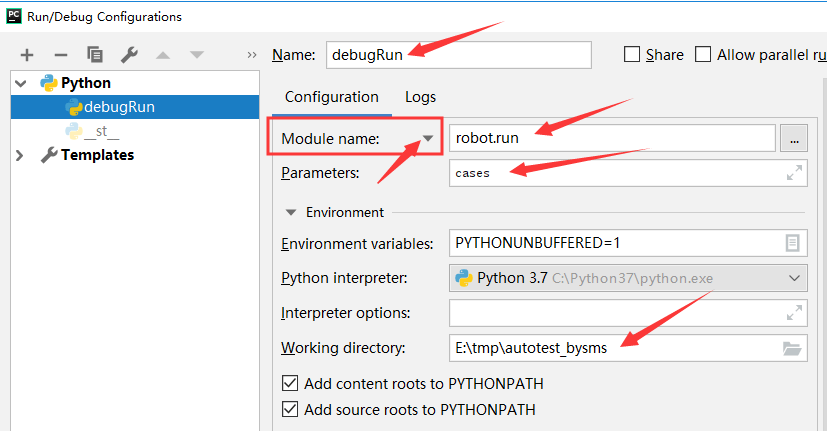Switch to the Logs tab
The image size is (827, 431).
pos(420,97)
